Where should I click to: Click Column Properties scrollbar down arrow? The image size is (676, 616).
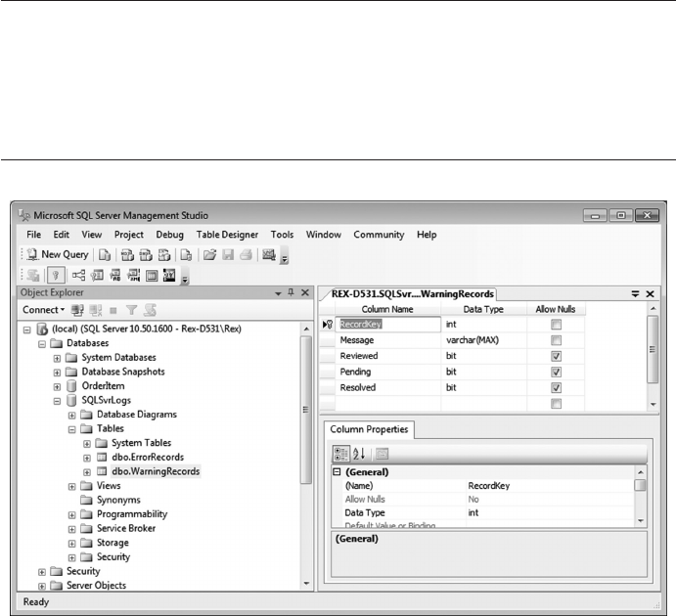pos(641,521)
